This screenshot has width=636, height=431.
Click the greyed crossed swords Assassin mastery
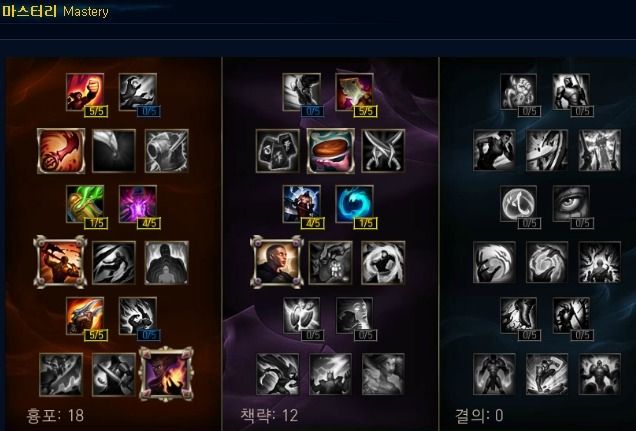pos(383,151)
